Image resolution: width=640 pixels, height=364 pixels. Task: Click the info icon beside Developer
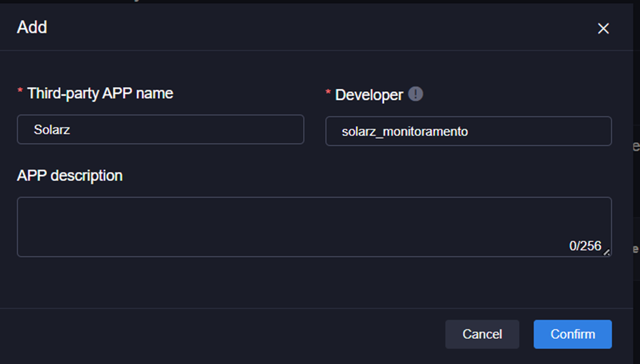(415, 95)
